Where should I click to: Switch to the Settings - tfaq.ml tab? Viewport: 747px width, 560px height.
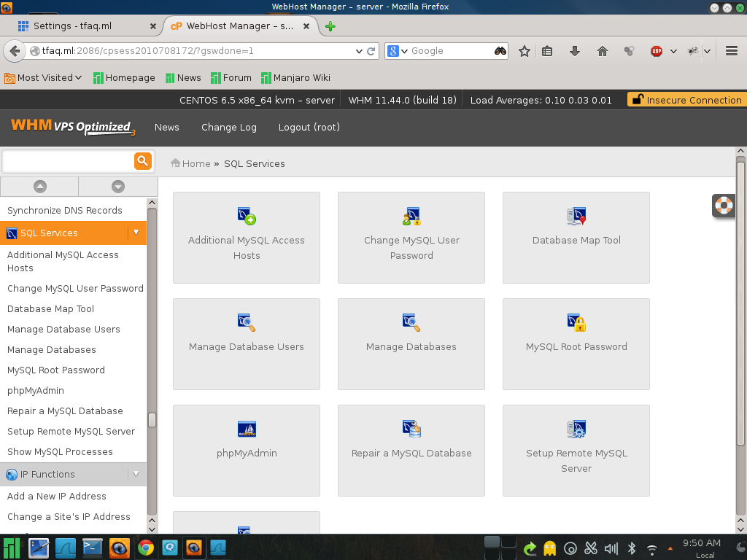point(80,26)
